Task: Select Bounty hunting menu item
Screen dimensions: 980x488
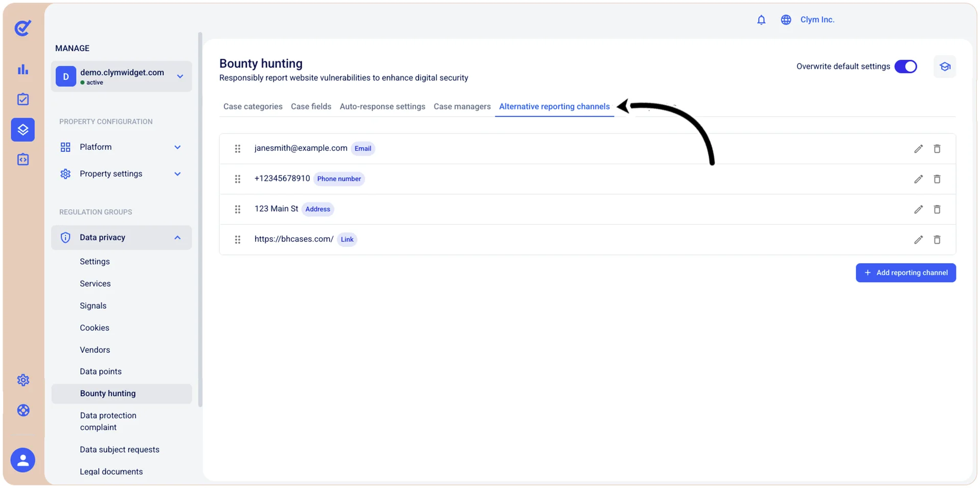Action: [x=122, y=394]
